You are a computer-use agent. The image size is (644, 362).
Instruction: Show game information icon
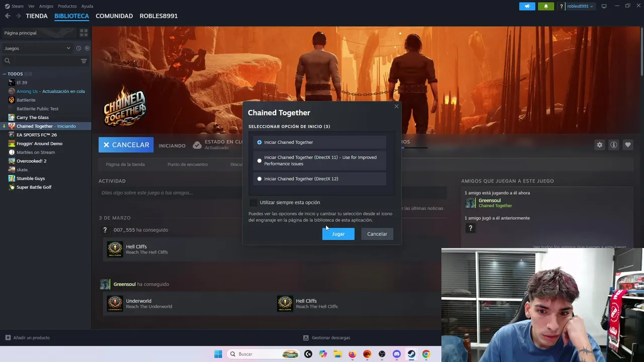point(614,145)
